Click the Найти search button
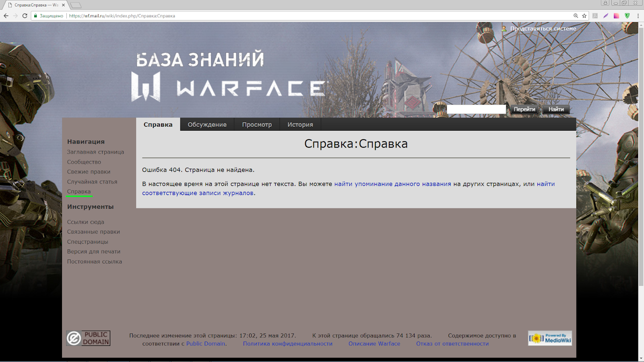Viewport: 644px width, 362px height. [x=556, y=109]
